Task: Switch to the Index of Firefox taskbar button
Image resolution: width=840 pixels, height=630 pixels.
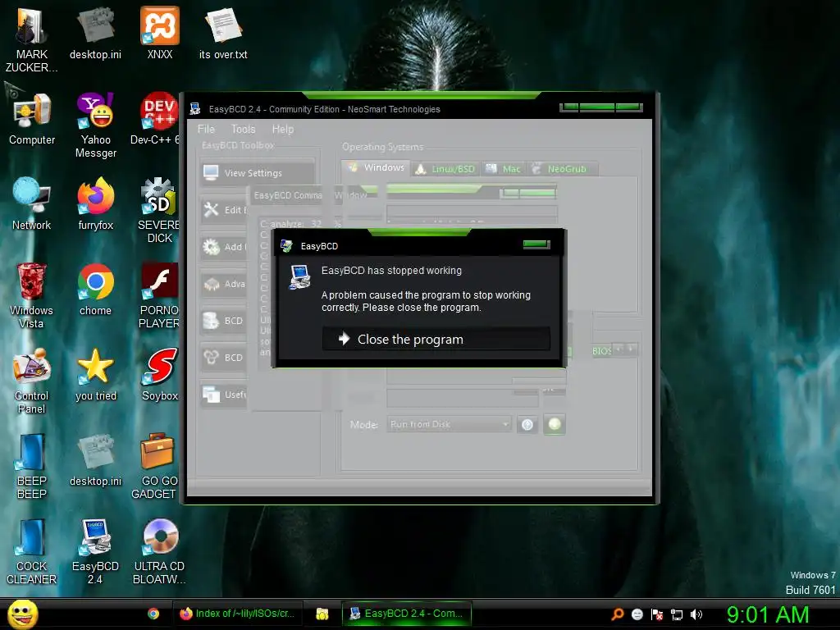Action: tap(238, 614)
